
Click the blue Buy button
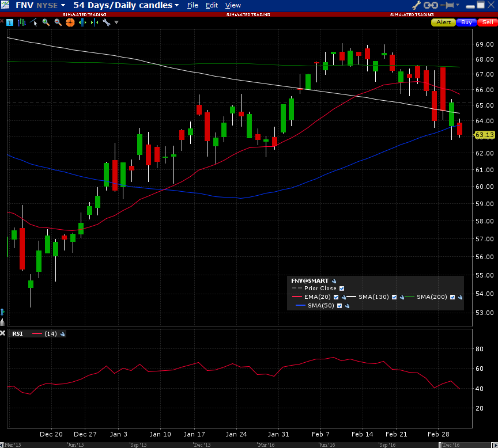coord(466,22)
